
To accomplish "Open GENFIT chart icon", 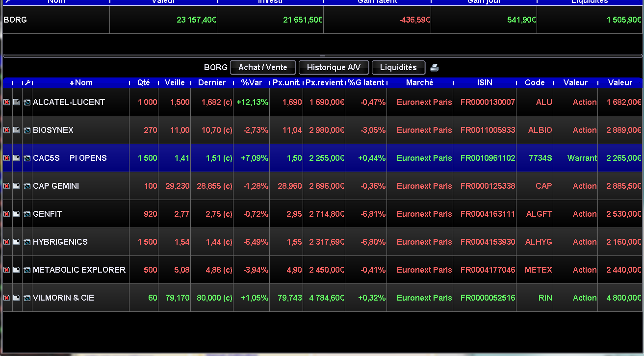I will click(x=27, y=214).
